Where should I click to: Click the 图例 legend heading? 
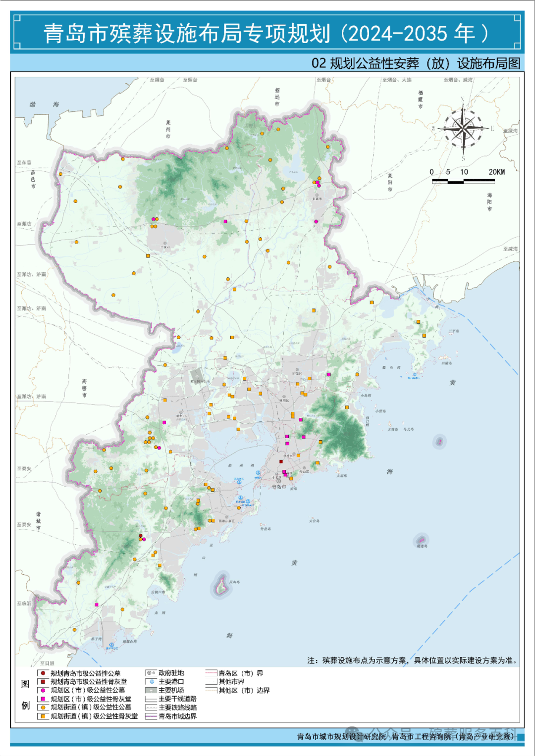coord(25,694)
